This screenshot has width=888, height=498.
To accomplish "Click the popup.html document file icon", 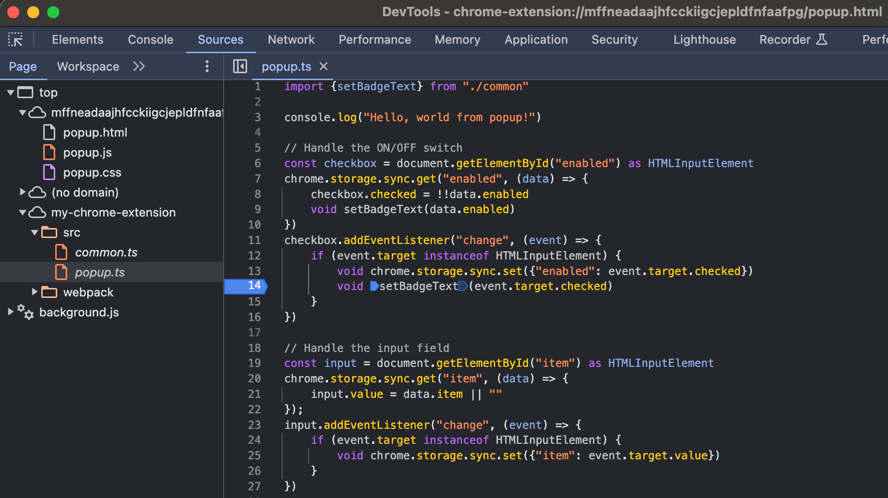I will (49, 133).
